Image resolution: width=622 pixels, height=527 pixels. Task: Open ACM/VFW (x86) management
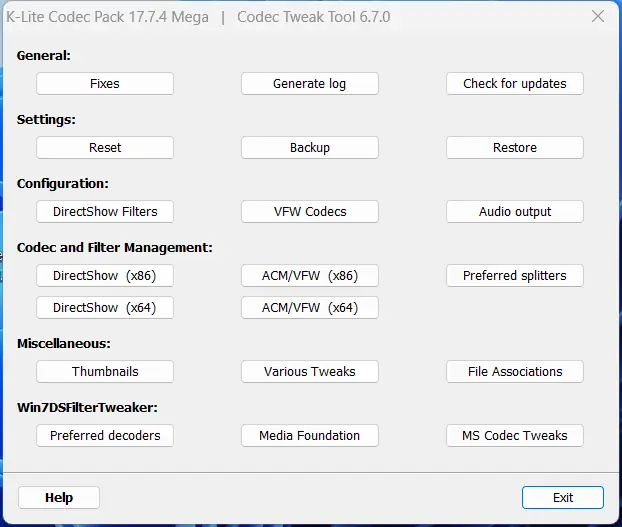click(x=310, y=276)
